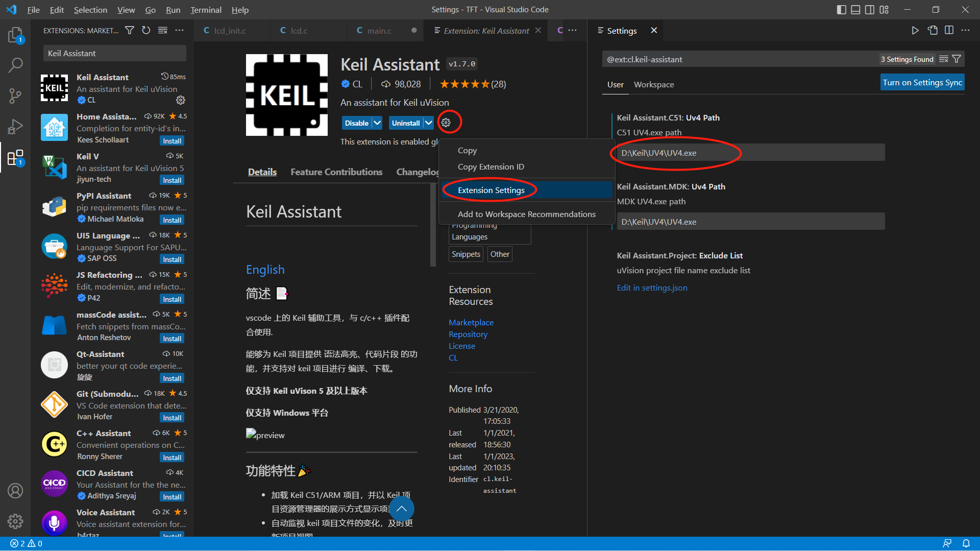Run the play button in Settings editor toolbar
The height and width of the screenshot is (551, 980).
pyautogui.click(x=915, y=31)
